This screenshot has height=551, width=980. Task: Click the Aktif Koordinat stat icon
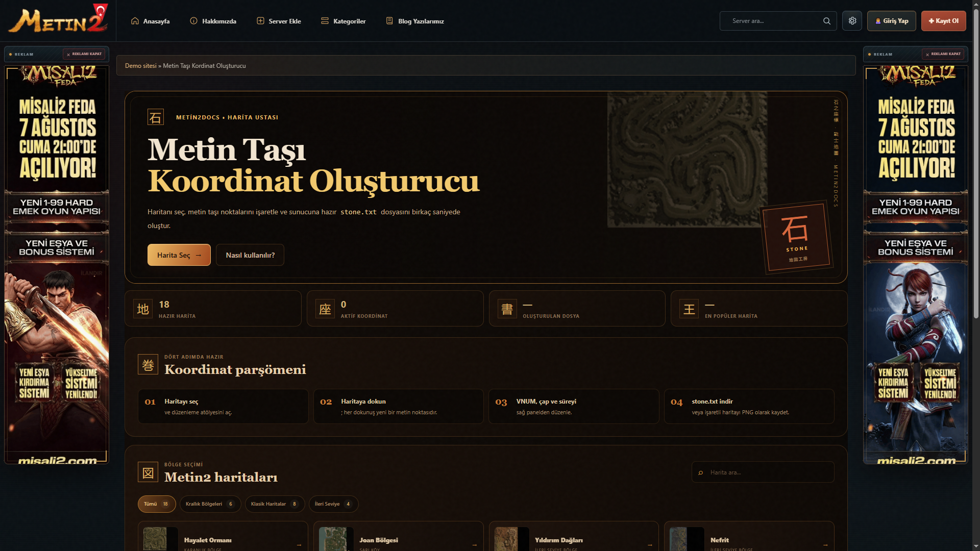point(325,309)
